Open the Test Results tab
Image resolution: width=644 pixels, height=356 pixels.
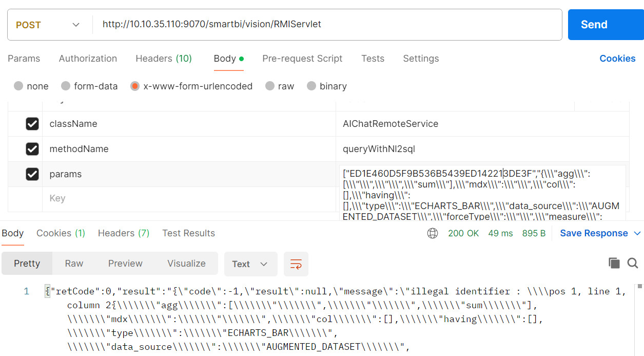tap(189, 233)
